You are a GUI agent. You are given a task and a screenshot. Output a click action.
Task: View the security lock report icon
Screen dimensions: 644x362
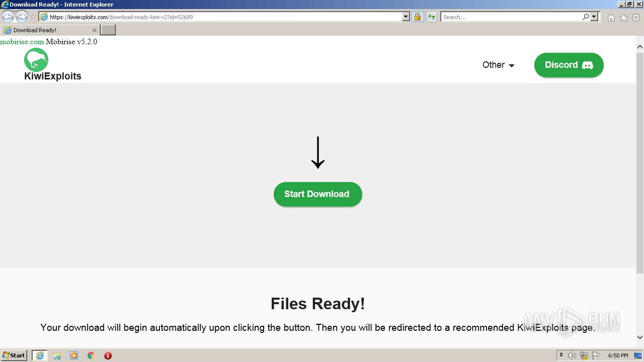417,17
